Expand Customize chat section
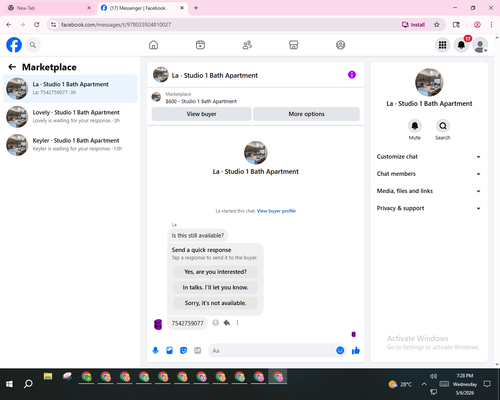The image size is (500, 400). click(429, 157)
